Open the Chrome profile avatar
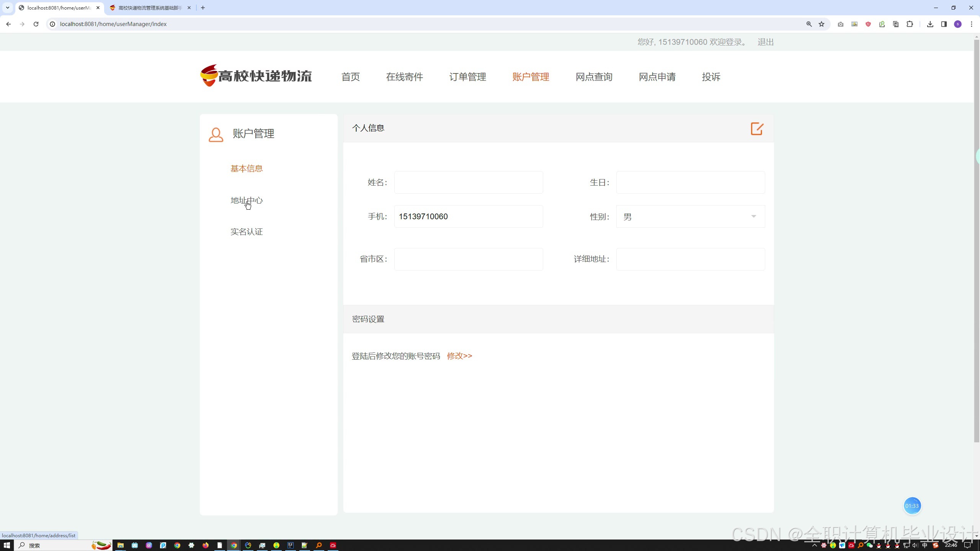This screenshot has height=551, width=980. 958,24
